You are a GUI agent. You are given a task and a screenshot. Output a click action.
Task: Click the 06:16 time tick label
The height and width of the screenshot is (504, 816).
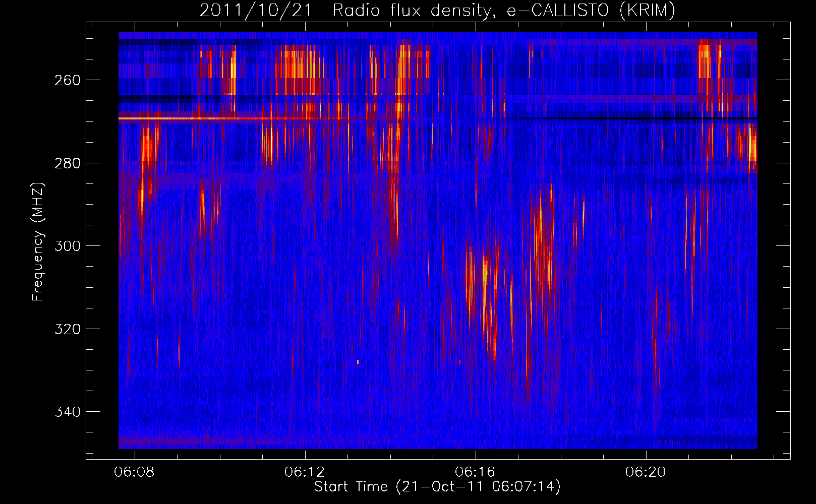[476, 472]
